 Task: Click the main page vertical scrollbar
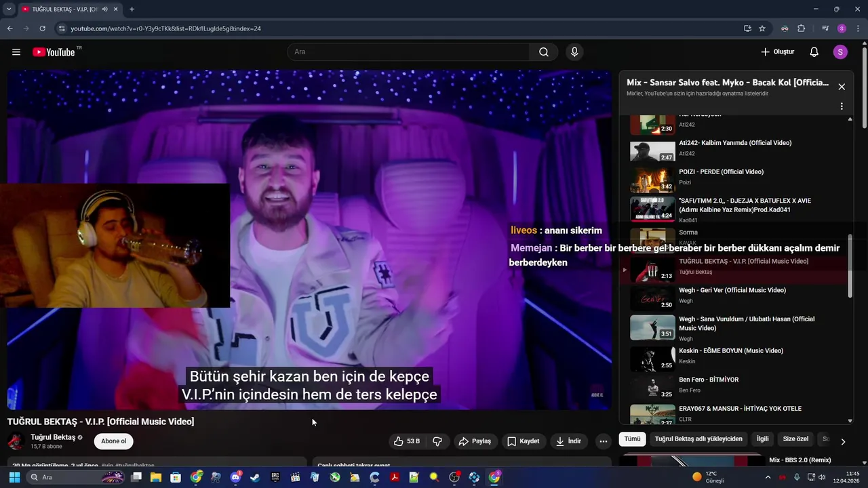point(865,87)
